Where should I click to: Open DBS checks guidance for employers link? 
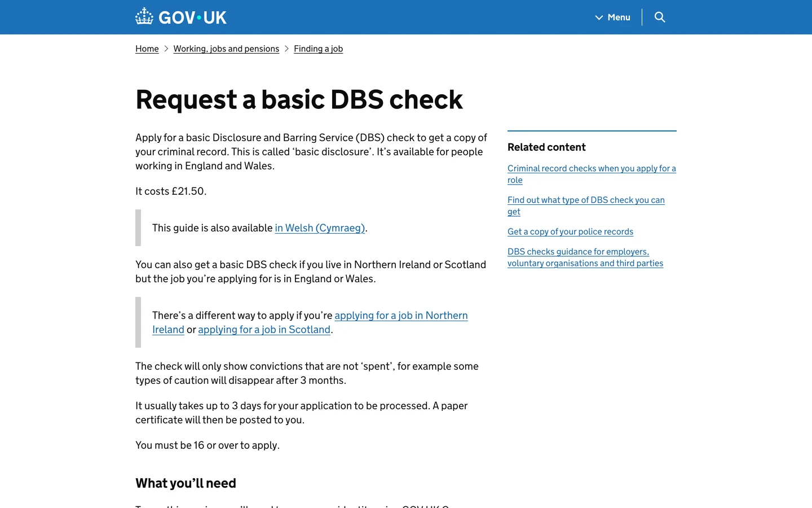[x=585, y=257]
